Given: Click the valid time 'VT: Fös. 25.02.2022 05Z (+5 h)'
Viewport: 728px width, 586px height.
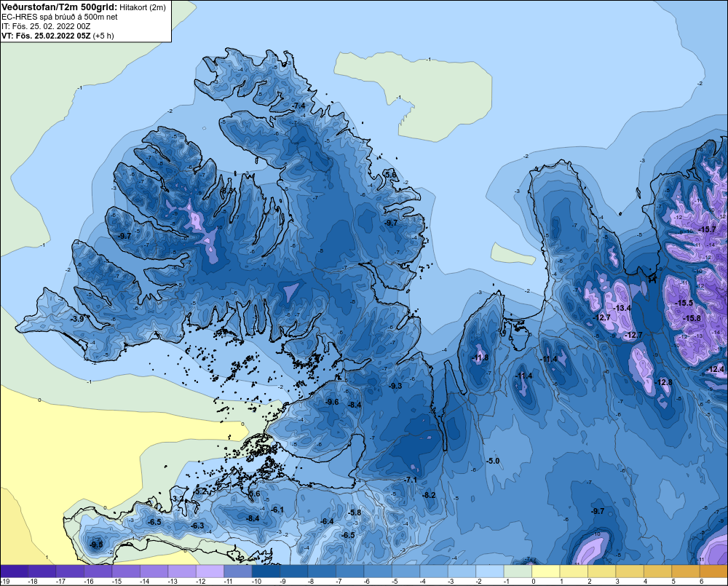Looking at the screenshot, I should pos(58,36).
